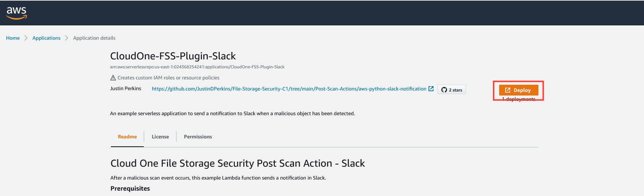Screen dimensions: 644x196
Task: Click the 2 stars badge
Action: [x=451, y=90]
